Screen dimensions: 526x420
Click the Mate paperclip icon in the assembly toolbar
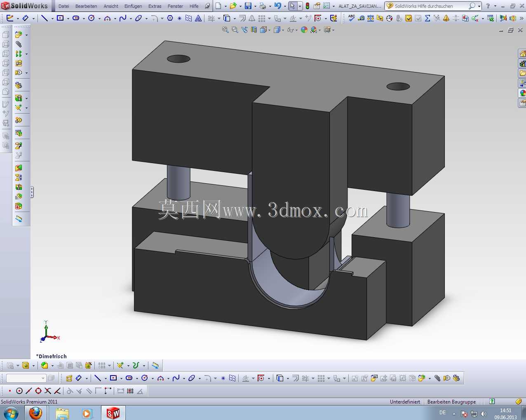(x=19, y=44)
